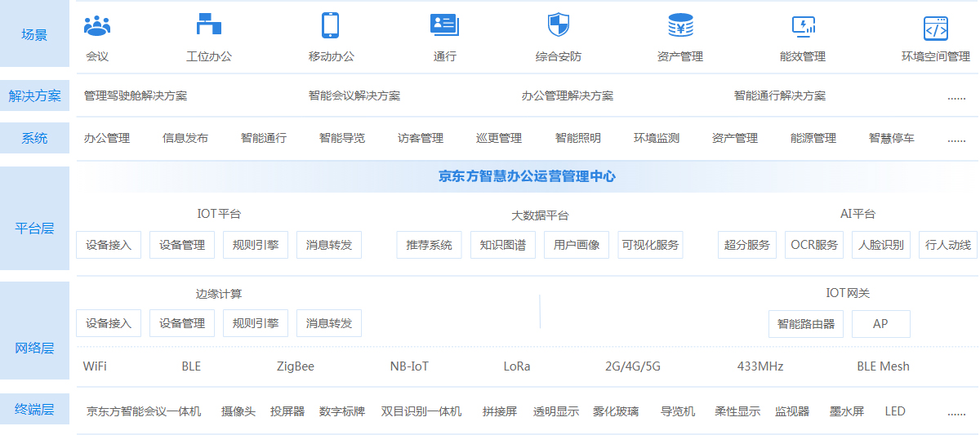Expand more solutions via ellipsis in 解决方案 row
This screenshot has width=980, height=435.
(x=956, y=96)
